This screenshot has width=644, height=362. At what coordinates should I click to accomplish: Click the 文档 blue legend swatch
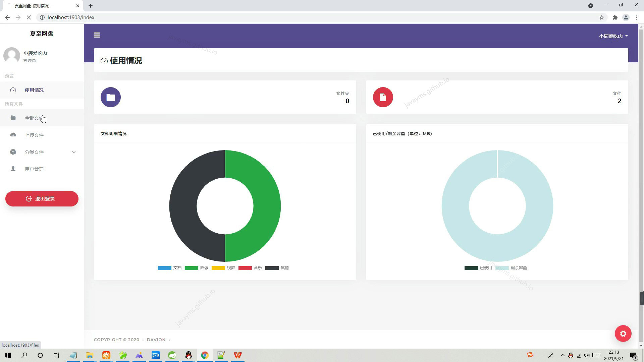164,268
